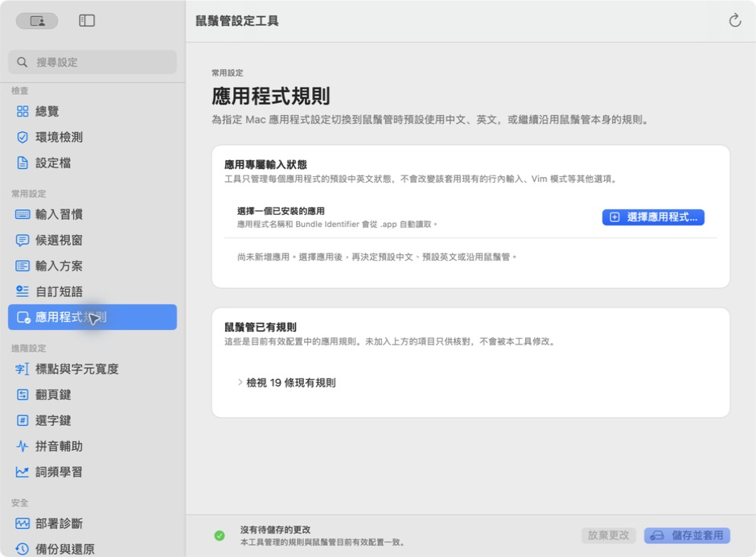The height and width of the screenshot is (557, 756).
Task: Click the 自訂短語 icon
Action: pos(23,291)
